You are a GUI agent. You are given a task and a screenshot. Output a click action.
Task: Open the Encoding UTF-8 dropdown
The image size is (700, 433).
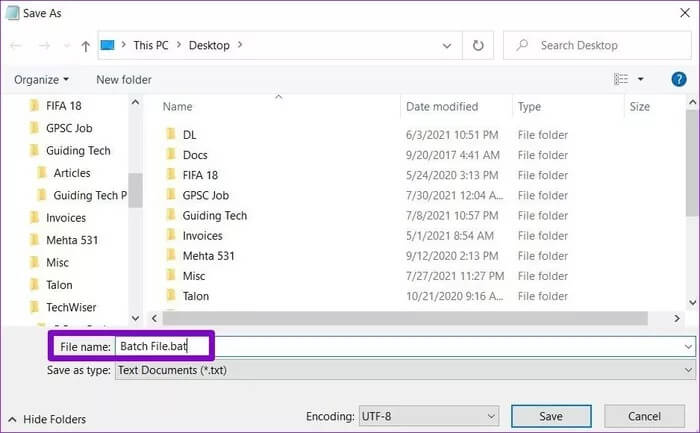click(x=429, y=416)
